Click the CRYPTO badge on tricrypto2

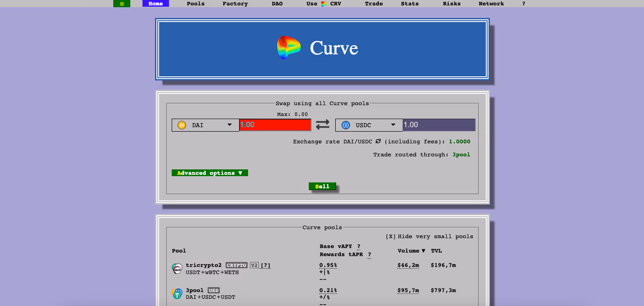pos(236,266)
